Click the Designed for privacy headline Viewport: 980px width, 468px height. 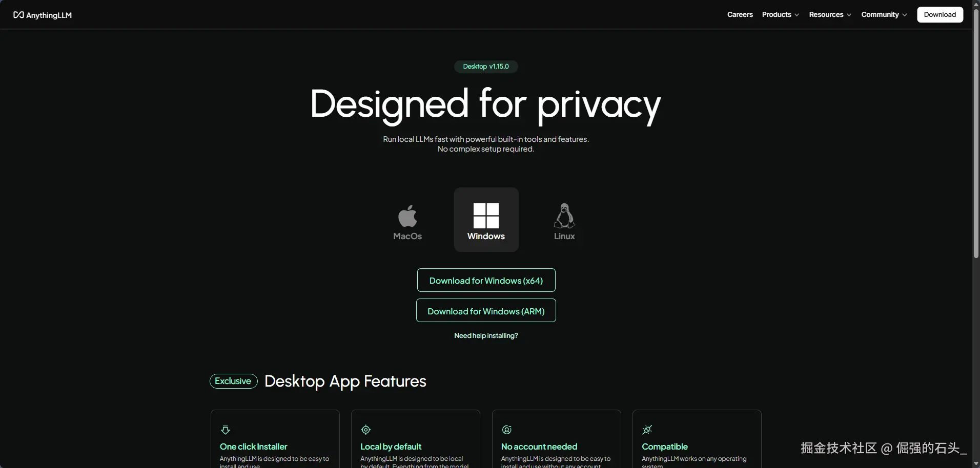click(486, 105)
